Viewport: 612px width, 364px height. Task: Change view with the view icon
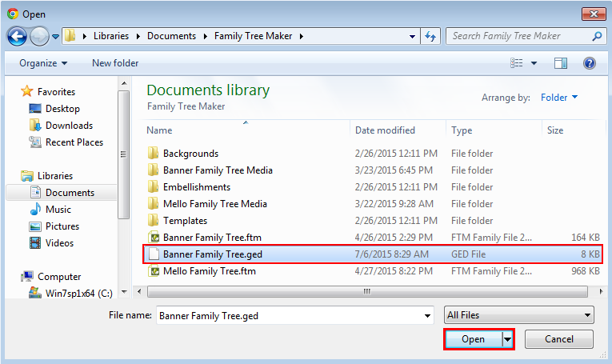coord(517,63)
